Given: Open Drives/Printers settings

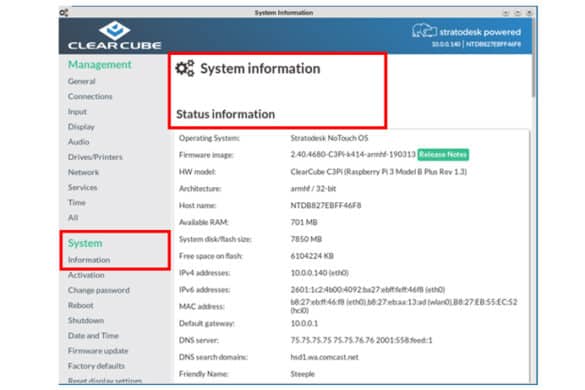Looking at the screenshot, I should (95, 157).
